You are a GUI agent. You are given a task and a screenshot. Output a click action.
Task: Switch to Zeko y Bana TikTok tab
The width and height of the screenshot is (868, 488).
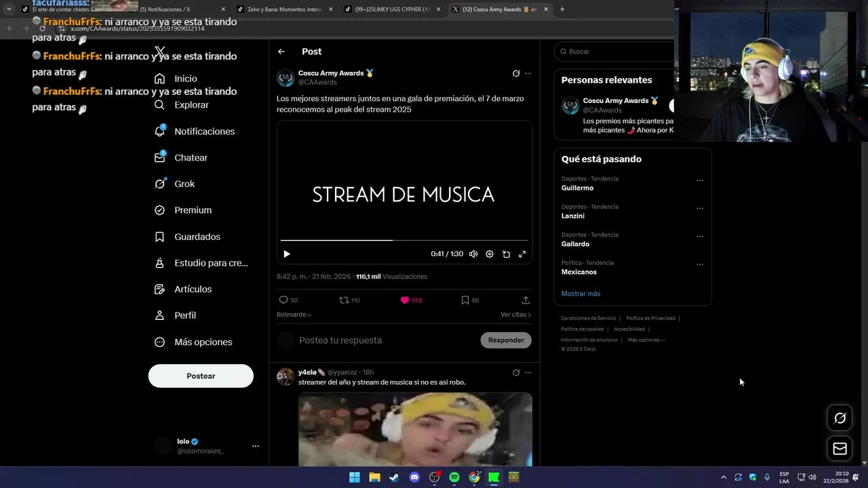click(x=284, y=9)
